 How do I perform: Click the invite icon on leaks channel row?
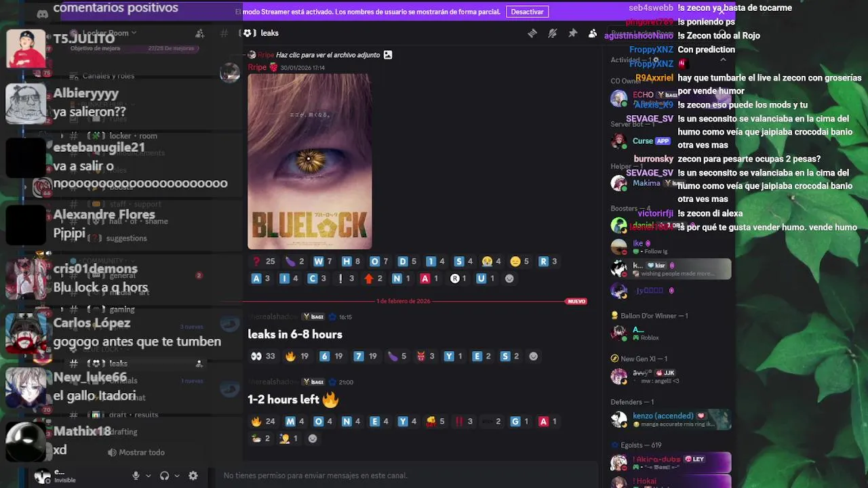(199, 364)
